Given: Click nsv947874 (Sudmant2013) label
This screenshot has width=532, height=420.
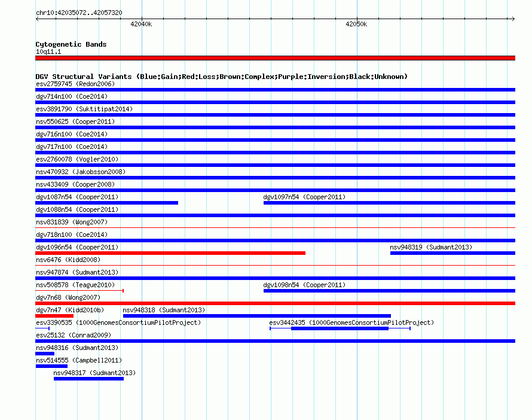Looking at the screenshot, I should pyautogui.click(x=77, y=272).
